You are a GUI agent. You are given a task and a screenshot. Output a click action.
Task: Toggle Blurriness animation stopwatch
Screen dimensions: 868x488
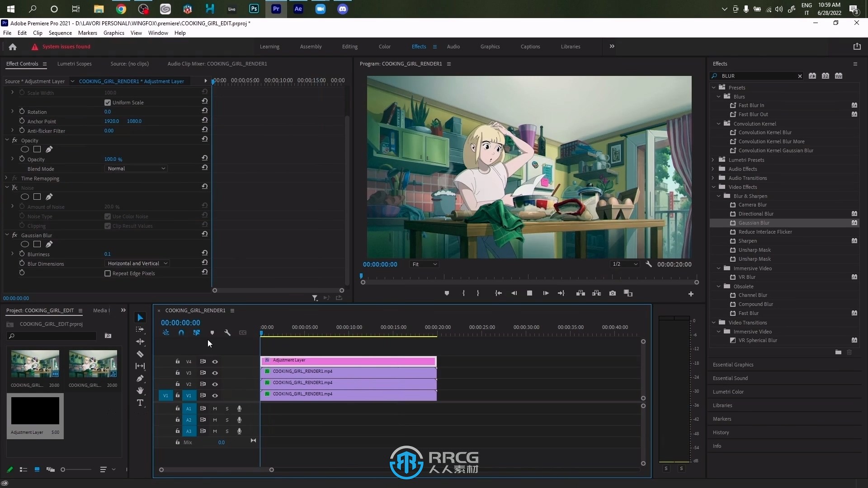(22, 254)
